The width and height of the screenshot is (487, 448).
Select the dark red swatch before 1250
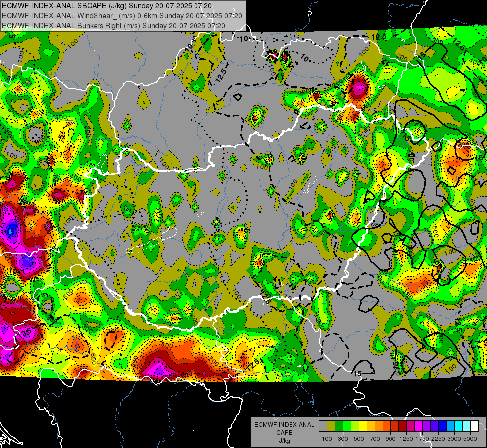[403, 426]
